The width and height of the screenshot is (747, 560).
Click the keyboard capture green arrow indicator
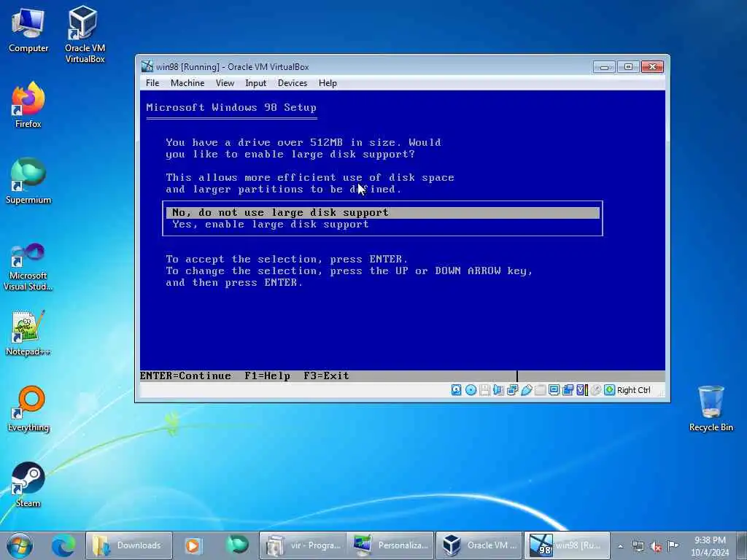[x=609, y=390]
